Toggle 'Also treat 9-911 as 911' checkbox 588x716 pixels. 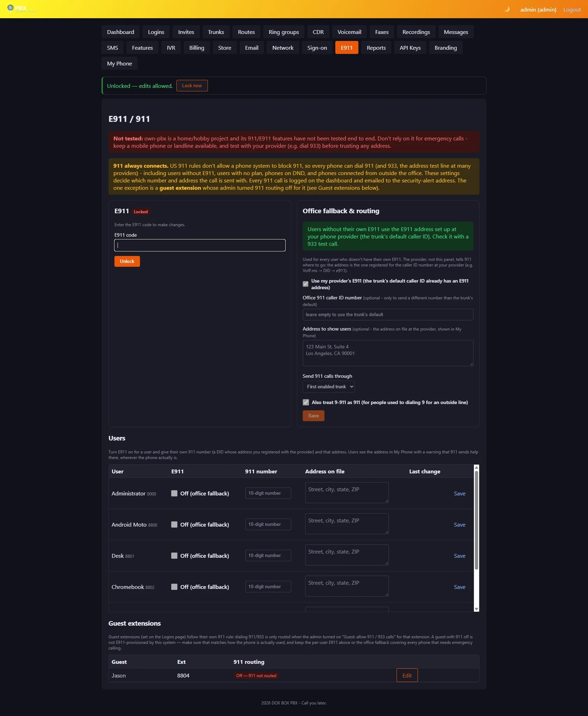point(306,402)
